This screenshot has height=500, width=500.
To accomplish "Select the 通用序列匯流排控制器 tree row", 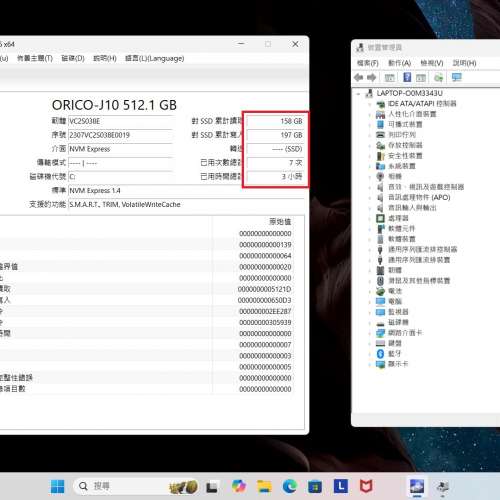I will [422, 249].
